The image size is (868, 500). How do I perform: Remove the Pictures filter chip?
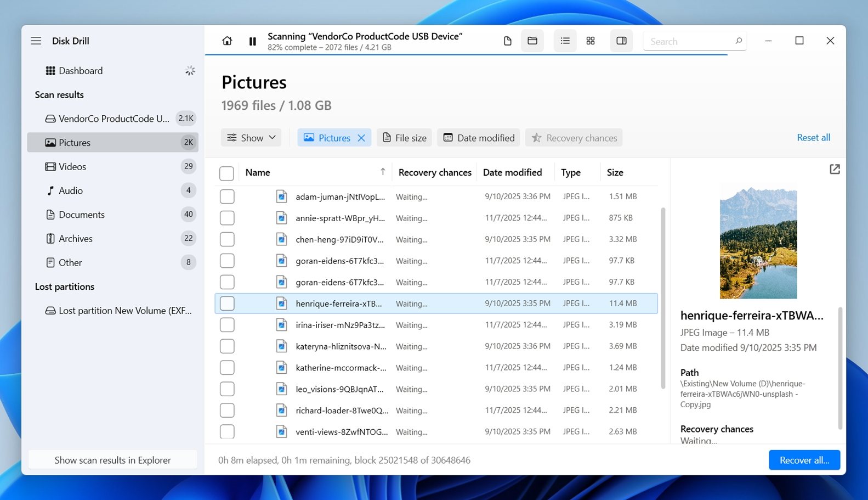(361, 138)
